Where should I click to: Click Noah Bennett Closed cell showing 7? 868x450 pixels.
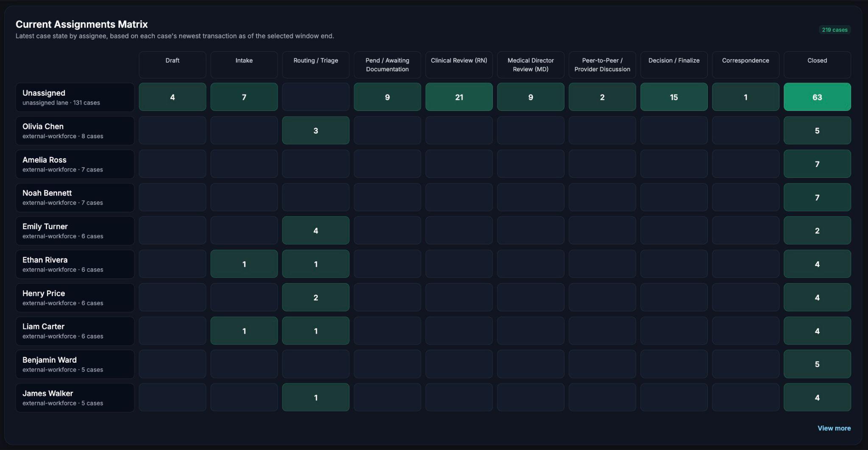click(817, 197)
